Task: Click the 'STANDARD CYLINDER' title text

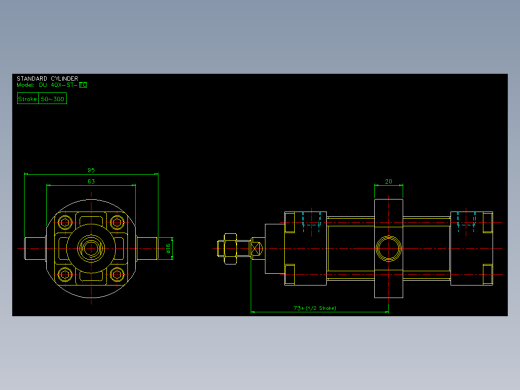Action: 47,79
